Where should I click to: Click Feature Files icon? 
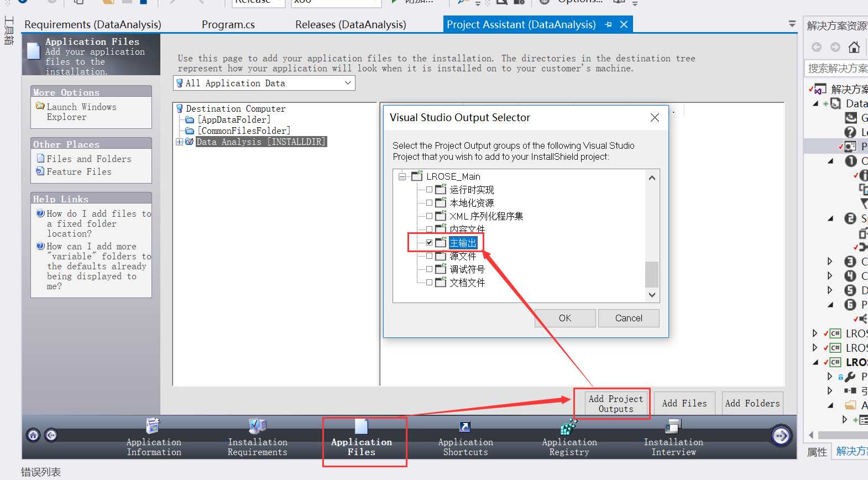coord(40,171)
